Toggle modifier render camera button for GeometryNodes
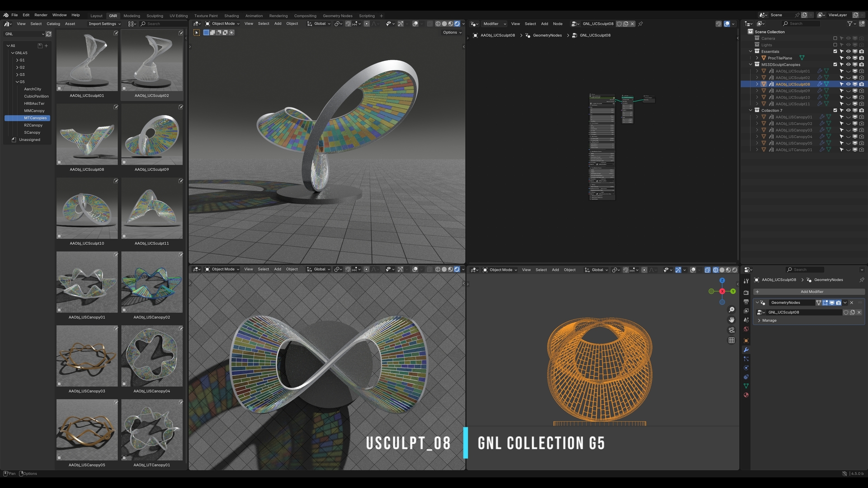Viewport: 868px width, 488px height. (x=839, y=303)
